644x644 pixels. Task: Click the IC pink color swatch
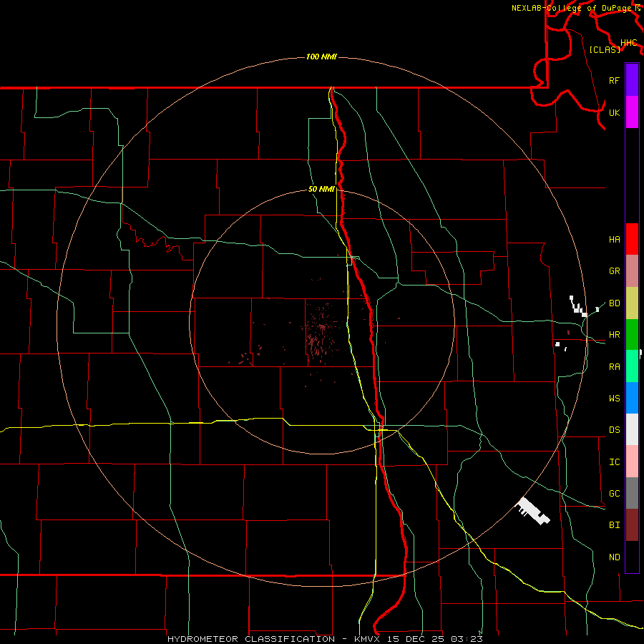click(632, 462)
